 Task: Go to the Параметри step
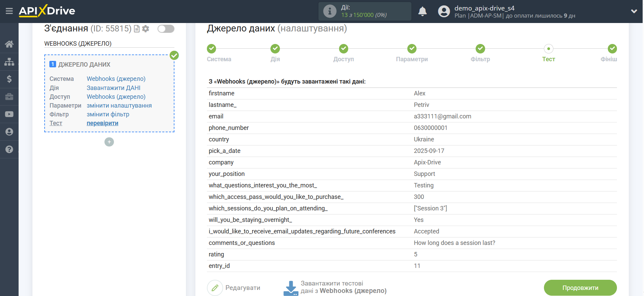[411, 49]
